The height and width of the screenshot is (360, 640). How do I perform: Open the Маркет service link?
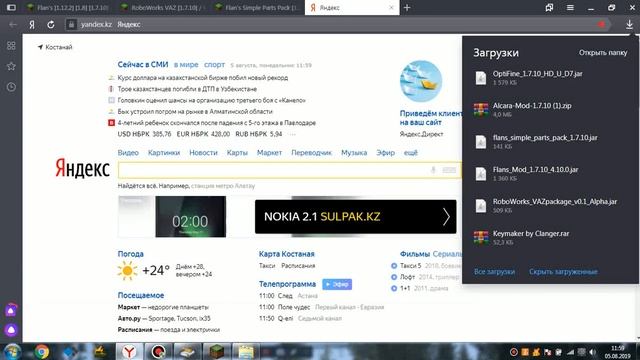pyautogui.click(x=269, y=153)
